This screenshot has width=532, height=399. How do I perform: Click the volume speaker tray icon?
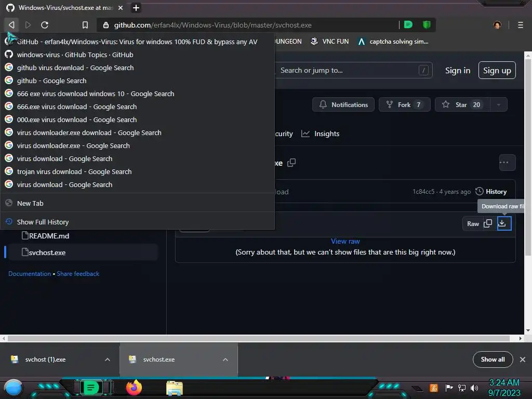[474, 388]
